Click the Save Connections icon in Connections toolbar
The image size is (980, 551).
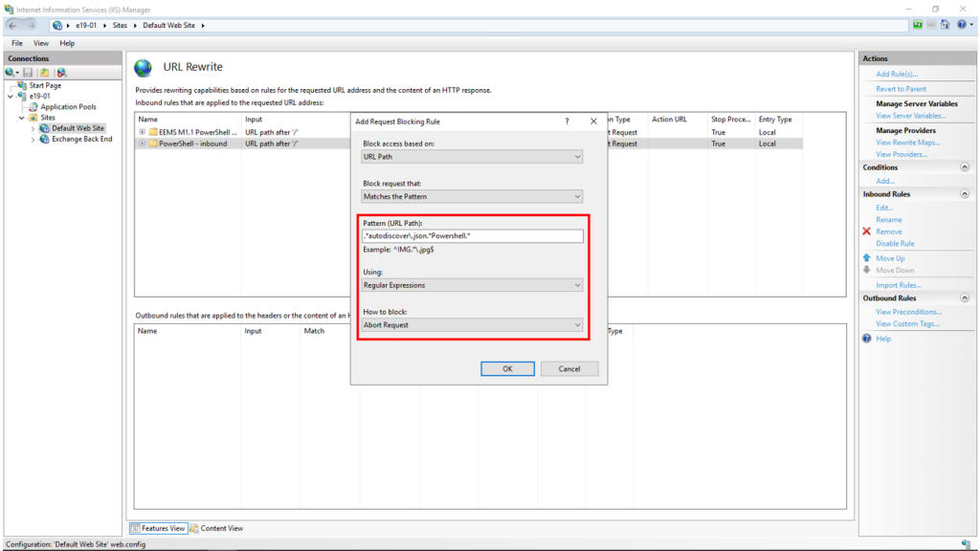pyautogui.click(x=28, y=72)
